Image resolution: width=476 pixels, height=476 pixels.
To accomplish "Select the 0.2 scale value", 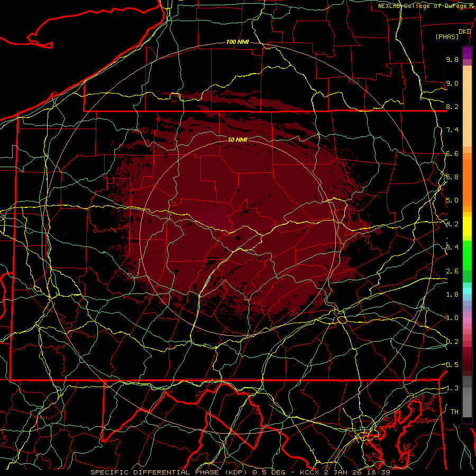I will [x=452, y=342].
